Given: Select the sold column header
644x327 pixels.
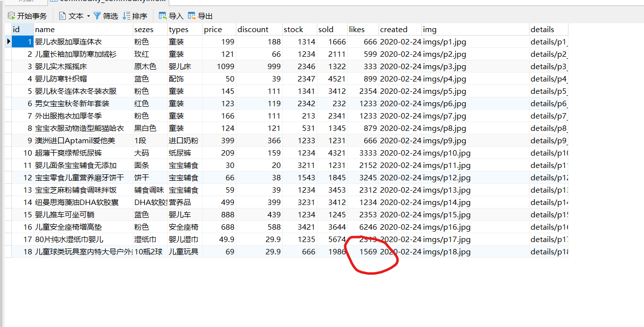Looking at the screenshot, I should click(x=332, y=30).
